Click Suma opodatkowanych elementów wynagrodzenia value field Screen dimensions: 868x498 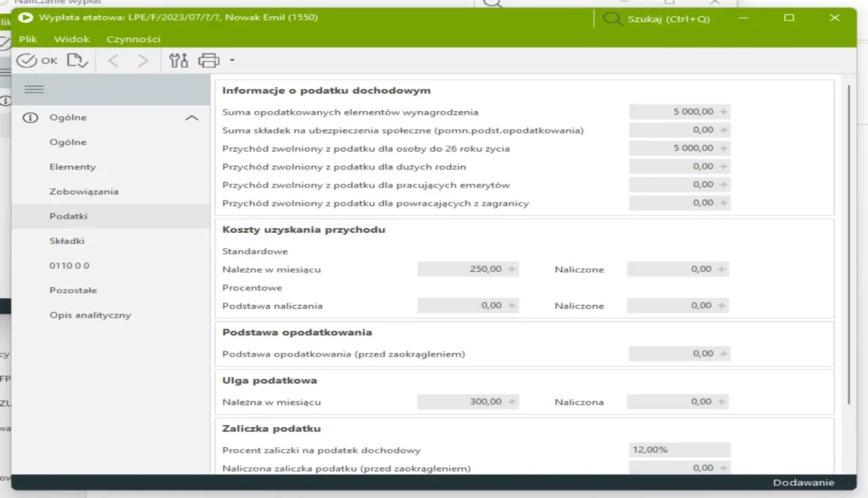(679, 112)
